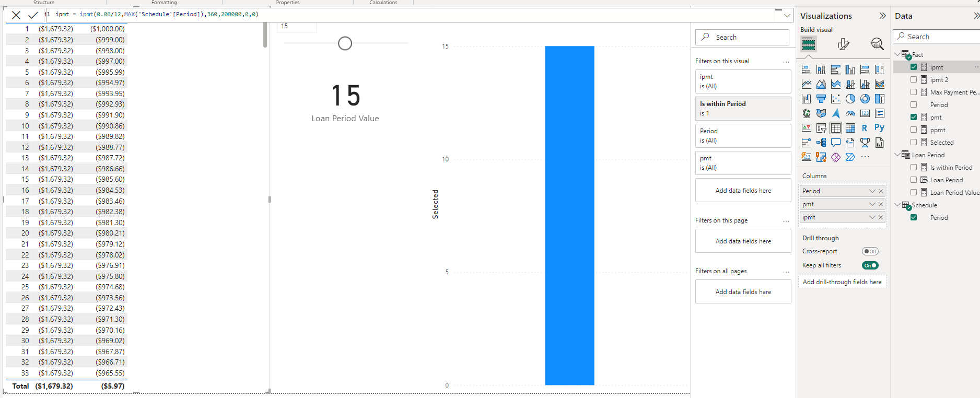Choose the decomposition tree visual
Image resolution: width=980 pixels, height=398 pixels.
821,143
